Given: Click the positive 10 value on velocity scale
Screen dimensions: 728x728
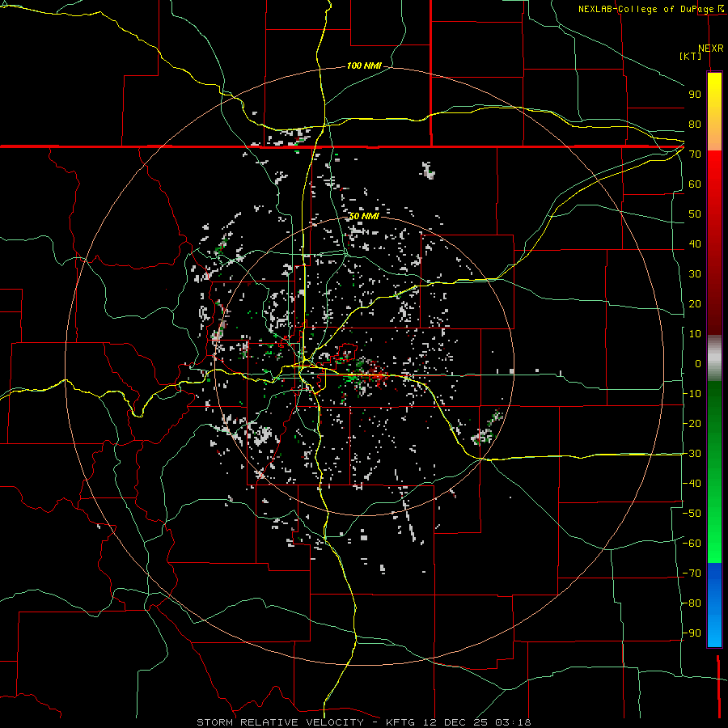Looking at the screenshot, I should [695, 334].
